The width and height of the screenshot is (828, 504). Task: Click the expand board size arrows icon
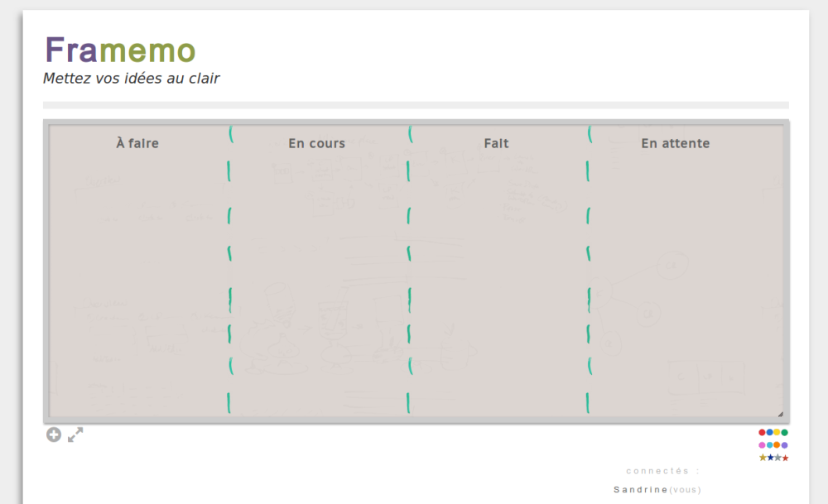tap(75, 434)
